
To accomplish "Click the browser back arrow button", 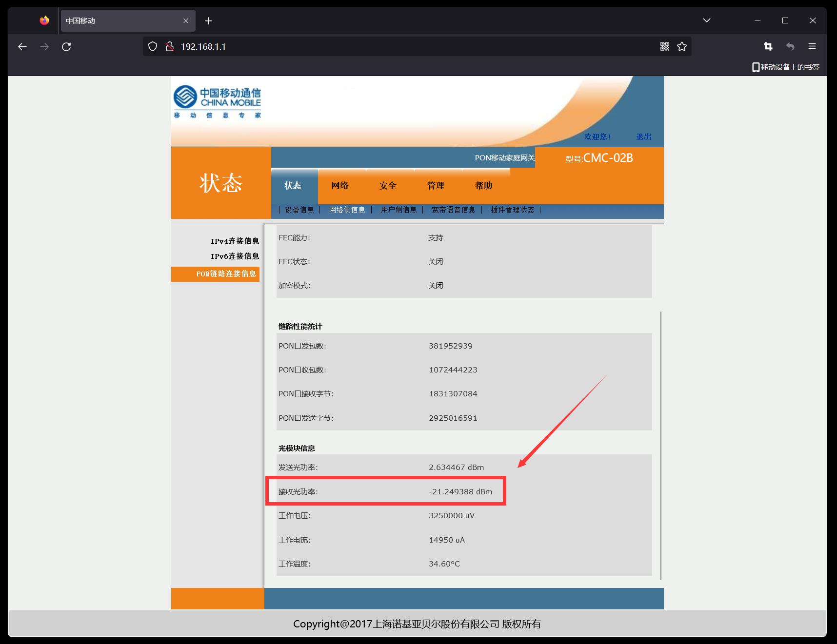I will pos(22,47).
